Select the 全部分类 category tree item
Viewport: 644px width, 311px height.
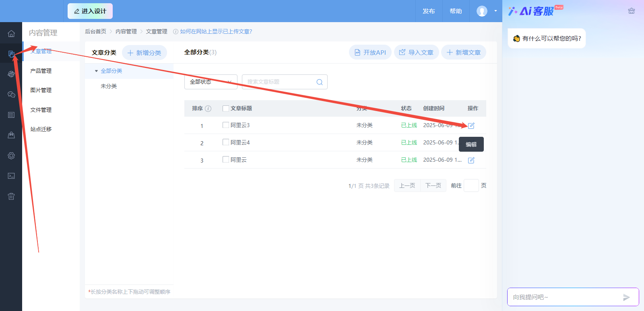111,71
